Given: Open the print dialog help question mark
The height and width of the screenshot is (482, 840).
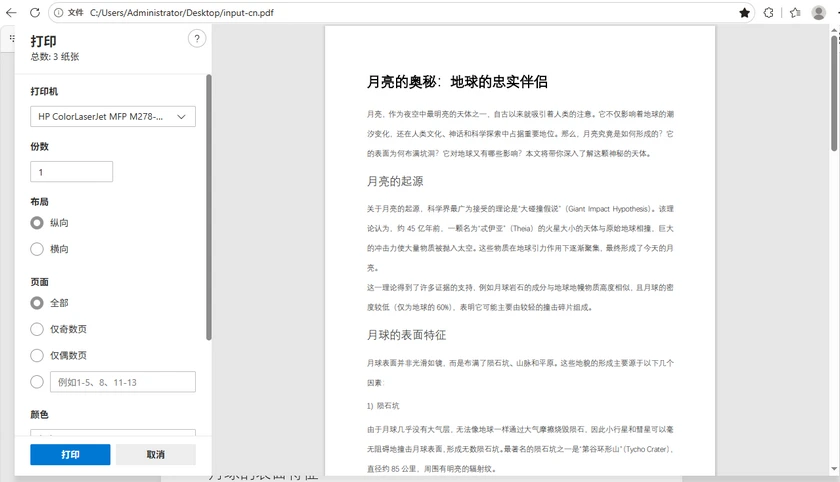Looking at the screenshot, I should tap(197, 39).
